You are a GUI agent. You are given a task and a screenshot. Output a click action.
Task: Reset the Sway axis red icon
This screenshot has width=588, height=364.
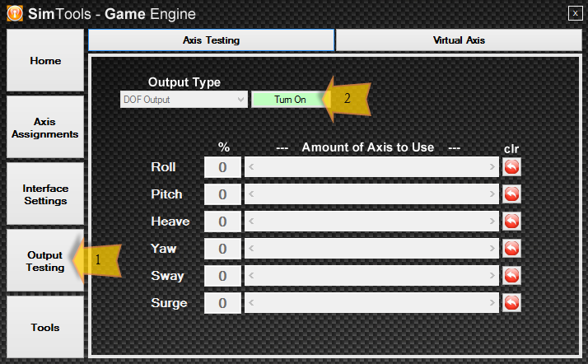[511, 275]
